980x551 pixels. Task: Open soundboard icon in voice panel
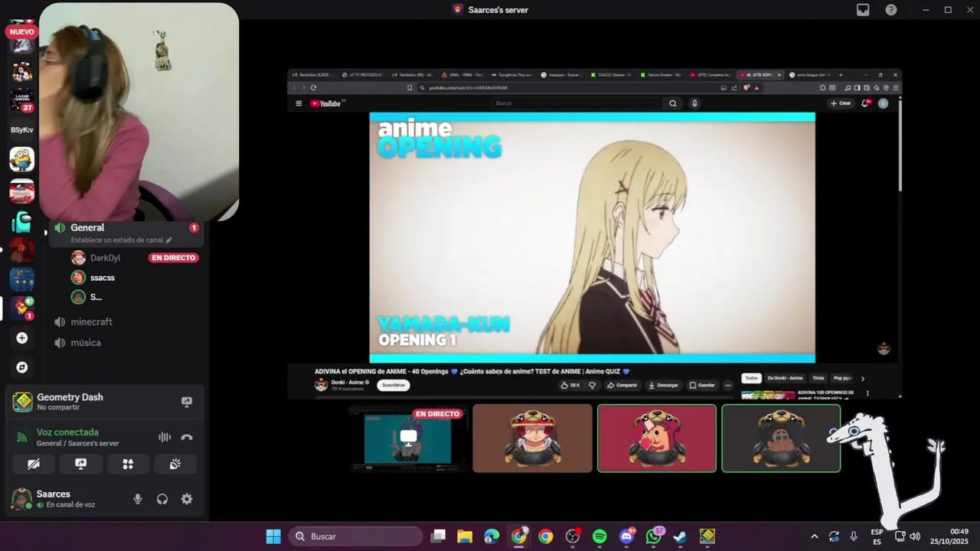[175, 464]
